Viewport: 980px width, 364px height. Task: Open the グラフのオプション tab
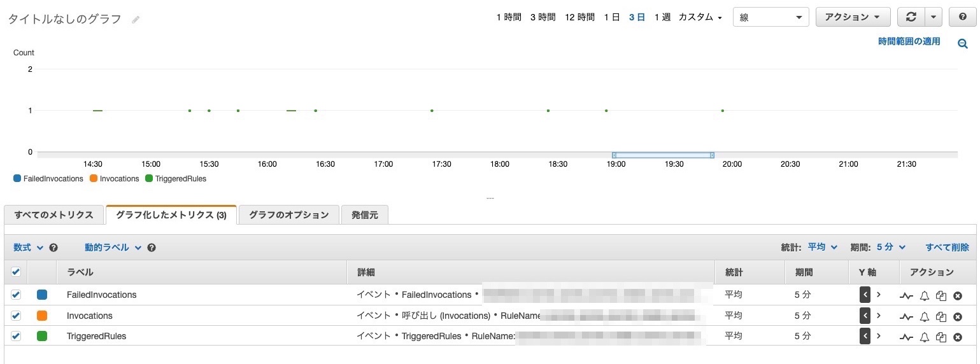click(x=288, y=215)
